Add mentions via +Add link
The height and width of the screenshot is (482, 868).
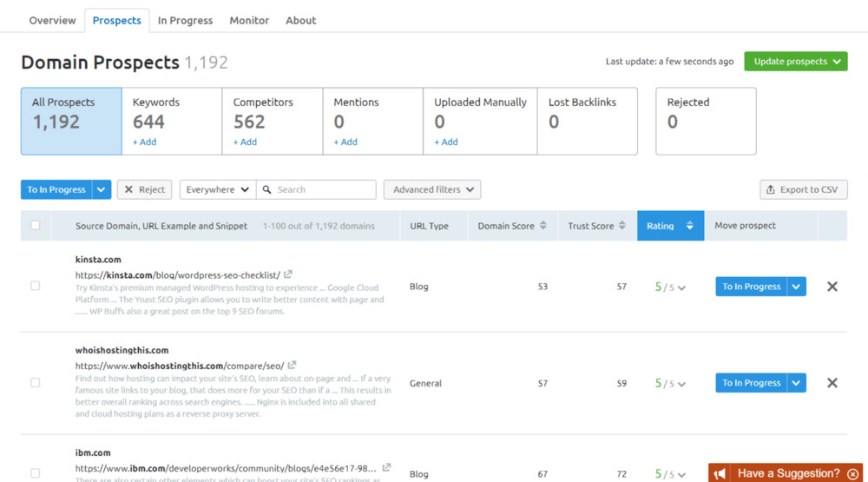[345, 142]
